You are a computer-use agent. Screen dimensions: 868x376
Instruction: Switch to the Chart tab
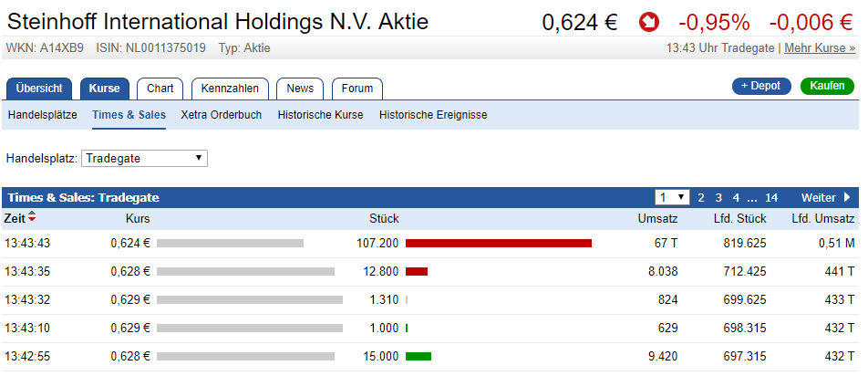pos(160,88)
